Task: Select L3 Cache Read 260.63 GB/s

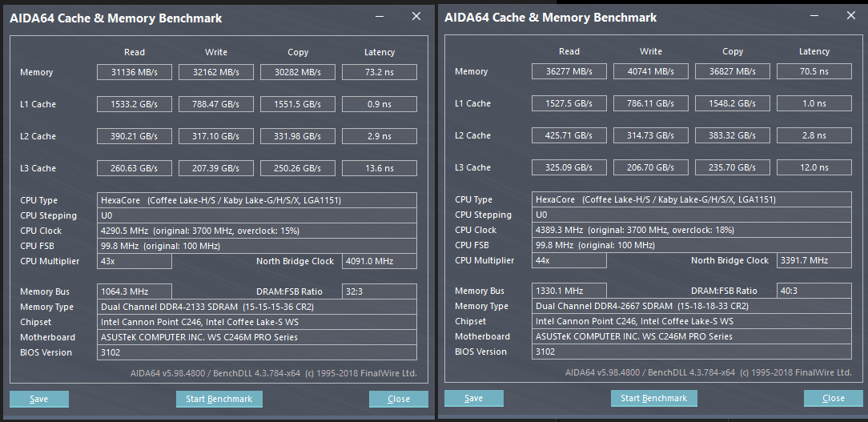Action: click(135, 168)
